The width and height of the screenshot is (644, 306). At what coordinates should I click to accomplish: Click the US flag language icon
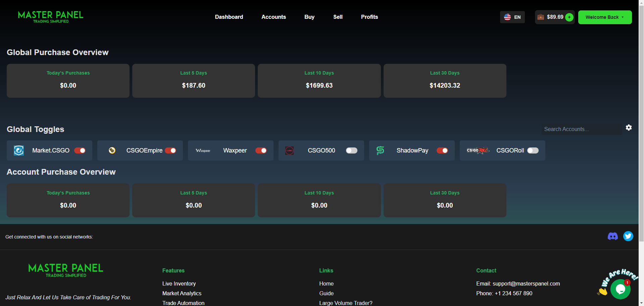click(x=507, y=17)
